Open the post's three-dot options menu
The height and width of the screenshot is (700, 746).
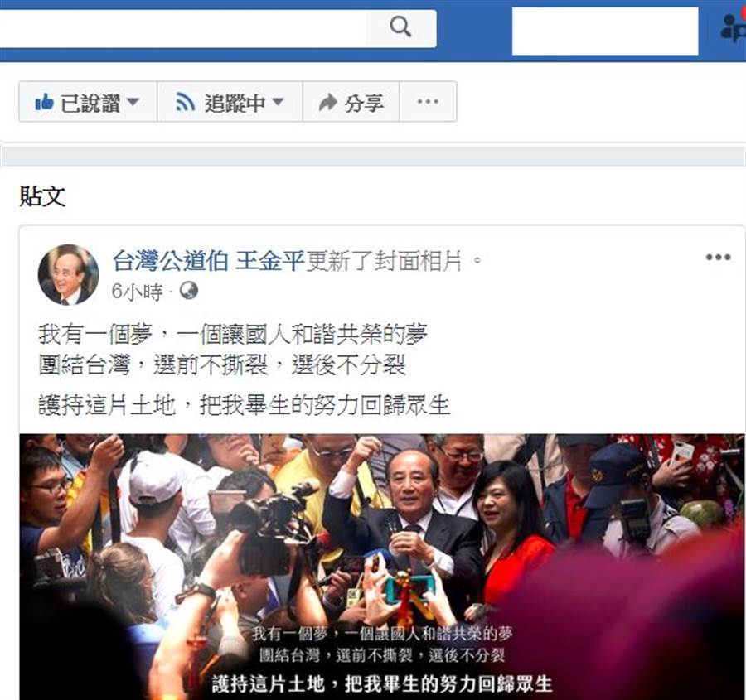point(718,258)
